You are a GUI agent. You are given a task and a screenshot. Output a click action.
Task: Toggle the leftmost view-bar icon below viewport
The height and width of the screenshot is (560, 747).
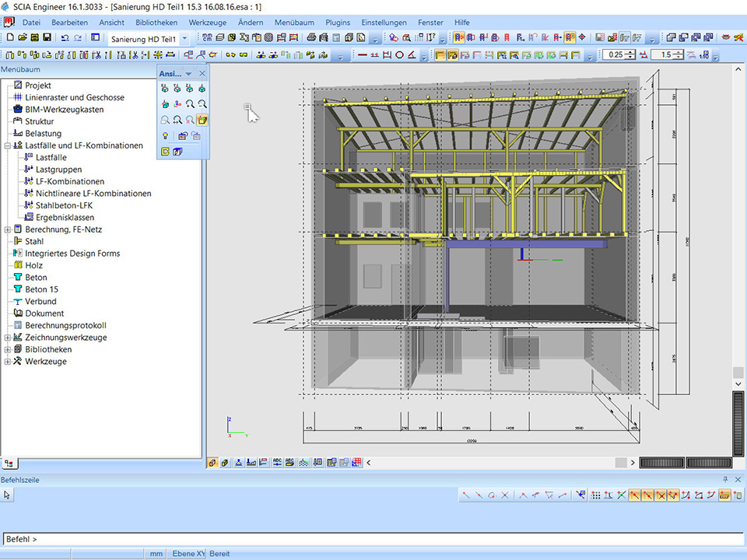[212, 462]
